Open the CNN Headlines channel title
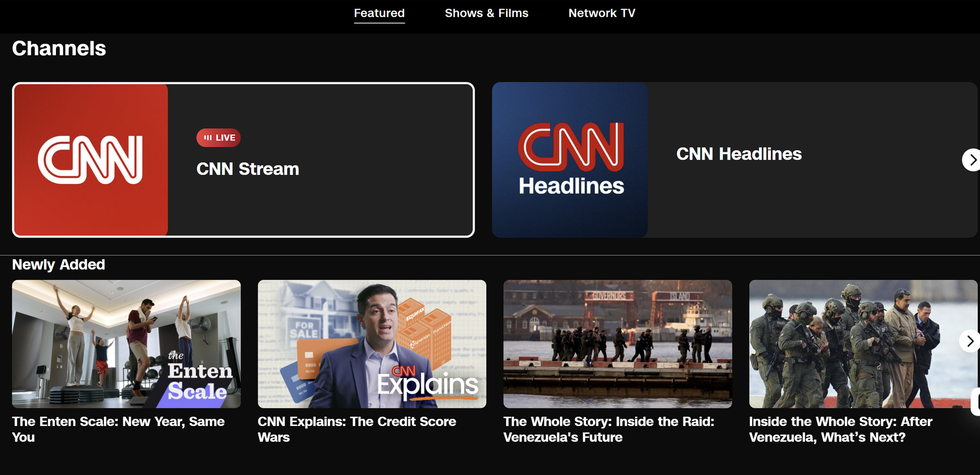 point(738,154)
